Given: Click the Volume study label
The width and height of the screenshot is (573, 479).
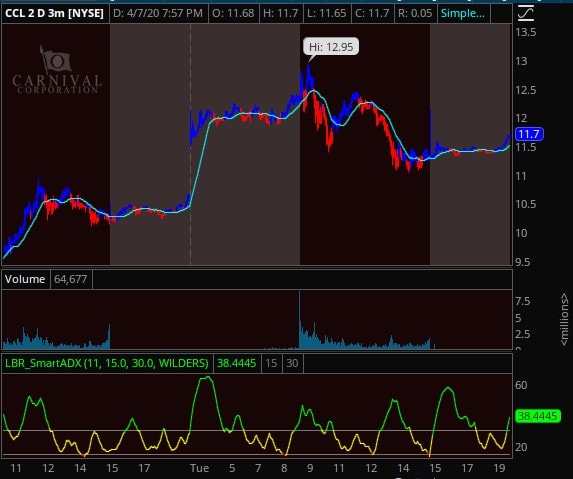Looking at the screenshot, I should pos(26,279).
